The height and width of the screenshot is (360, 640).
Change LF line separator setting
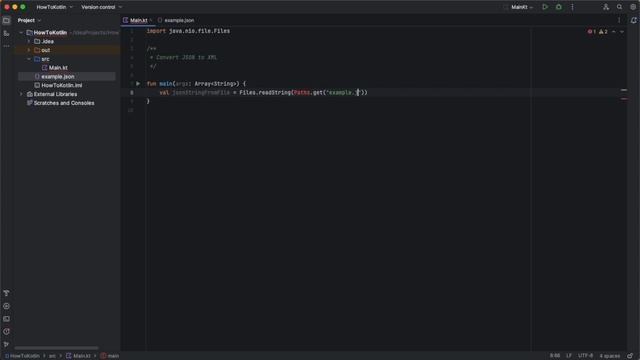point(569,356)
